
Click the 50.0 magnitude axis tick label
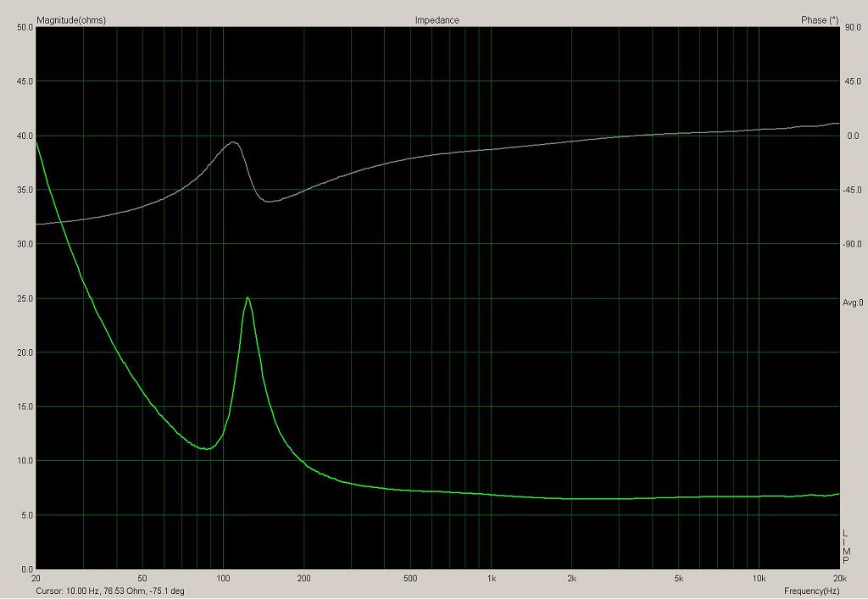(x=25, y=27)
